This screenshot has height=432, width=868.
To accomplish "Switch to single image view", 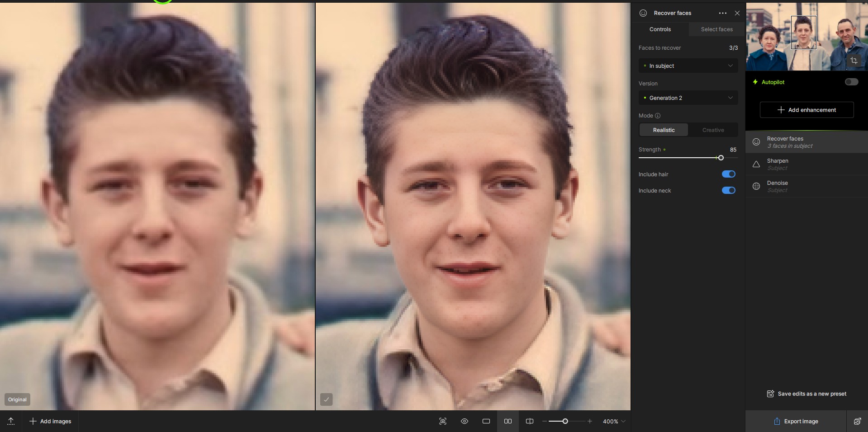I will [x=486, y=421].
